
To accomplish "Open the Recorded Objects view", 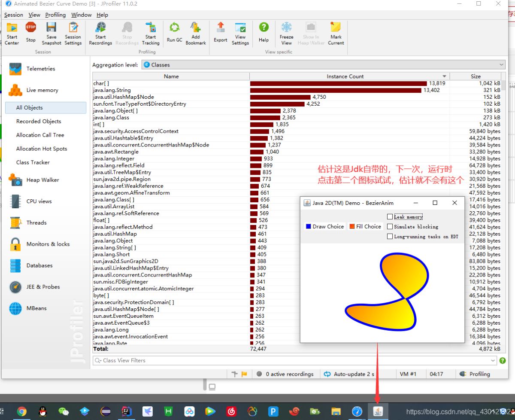I will coord(39,121).
